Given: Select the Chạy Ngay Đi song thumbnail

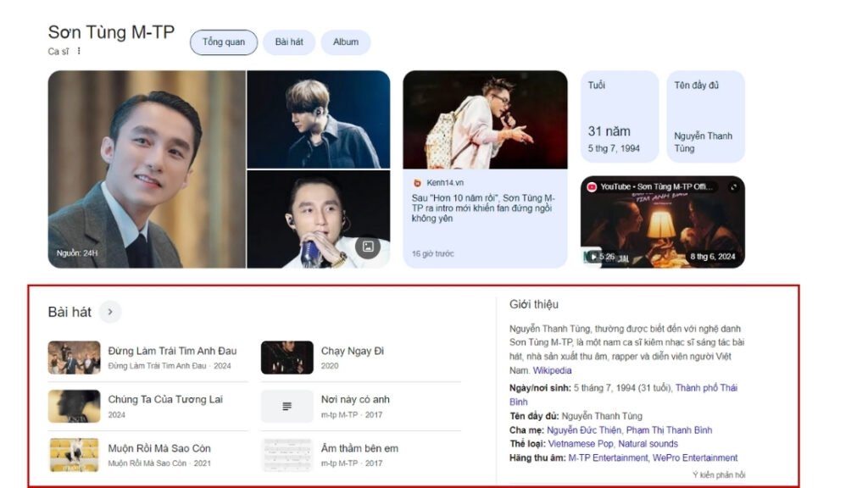Looking at the screenshot, I should click(287, 358).
